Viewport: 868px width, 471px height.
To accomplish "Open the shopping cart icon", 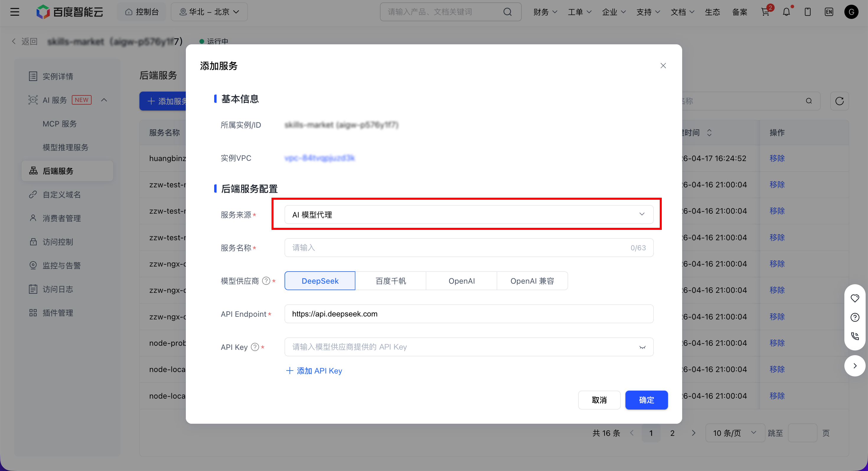I will [765, 12].
